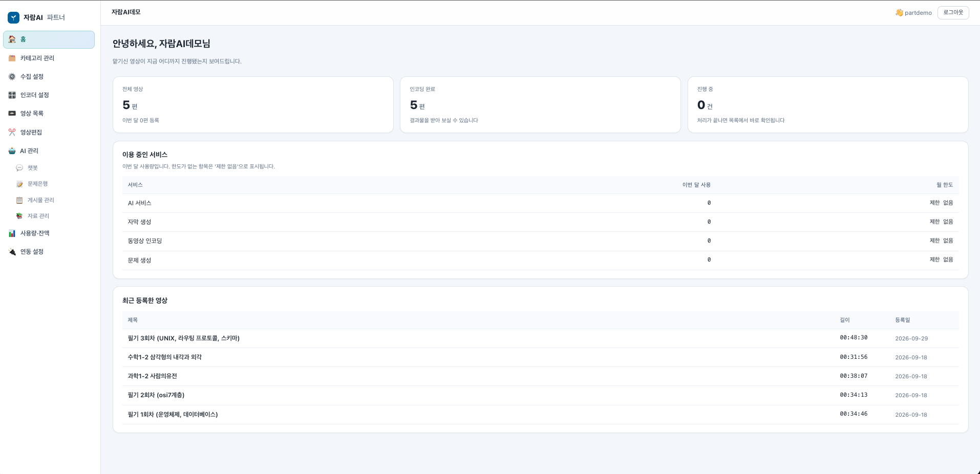
Task: Click the partdemo username
Action: 918,13
